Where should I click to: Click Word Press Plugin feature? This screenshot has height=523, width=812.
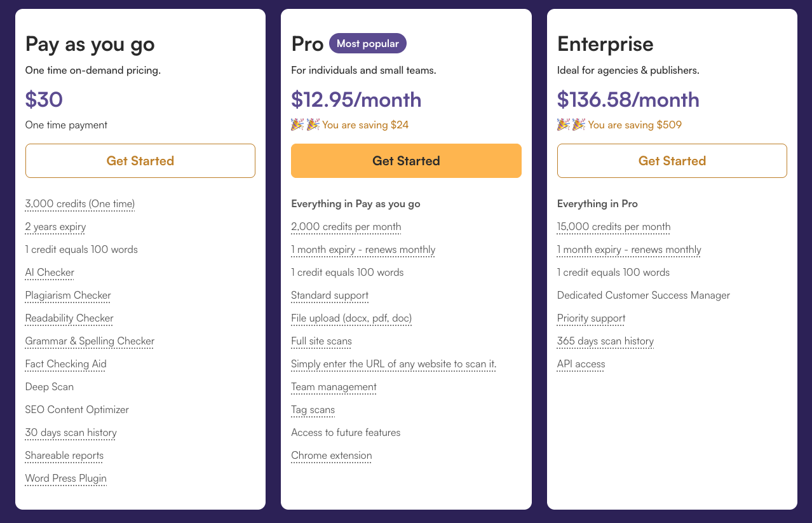click(x=65, y=479)
